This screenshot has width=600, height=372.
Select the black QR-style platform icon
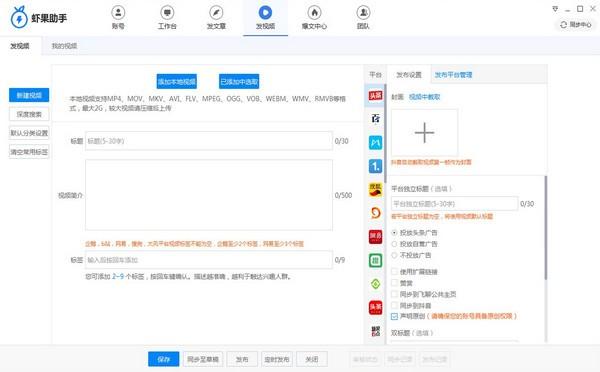375,331
